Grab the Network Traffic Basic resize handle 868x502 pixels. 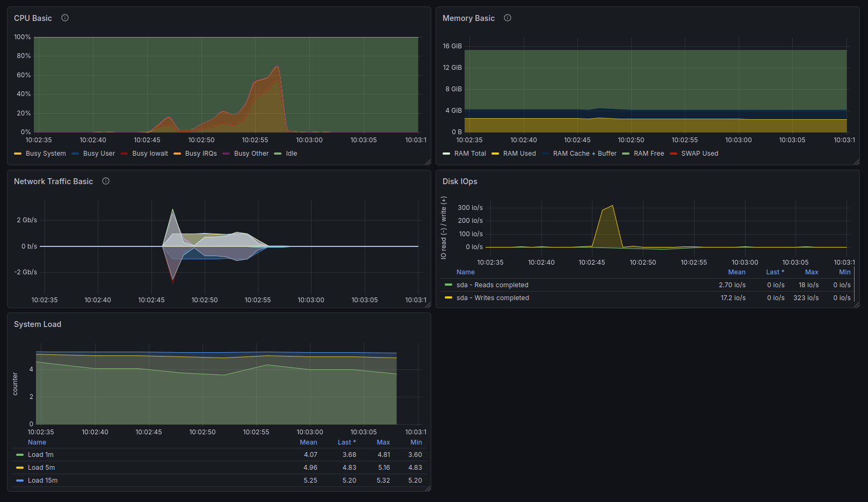(x=428, y=305)
